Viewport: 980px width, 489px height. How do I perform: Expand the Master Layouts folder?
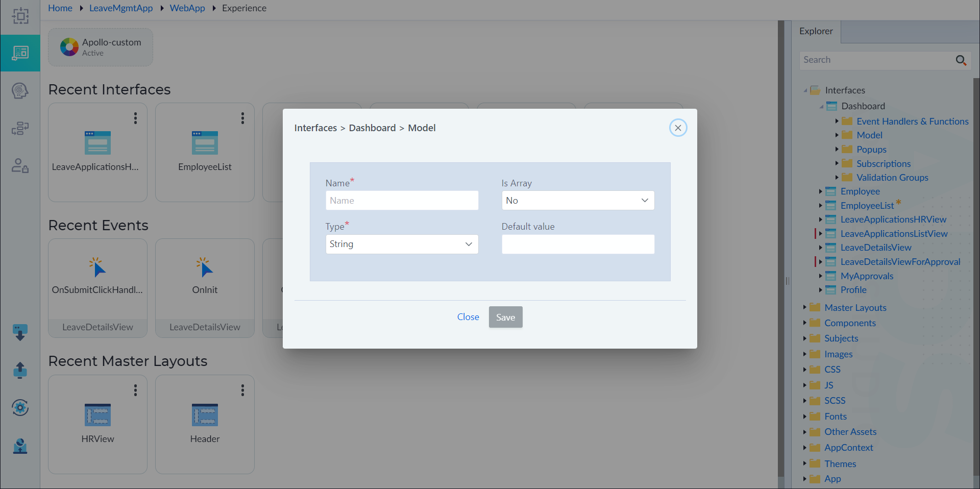tap(805, 307)
